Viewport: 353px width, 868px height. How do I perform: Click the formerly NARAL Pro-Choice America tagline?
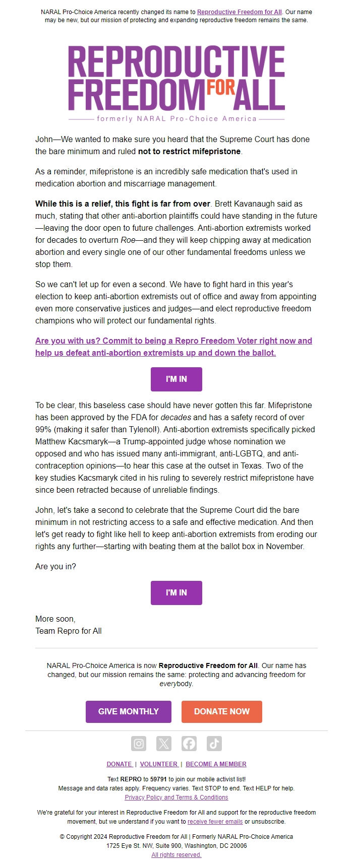click(x=177, y=117)
